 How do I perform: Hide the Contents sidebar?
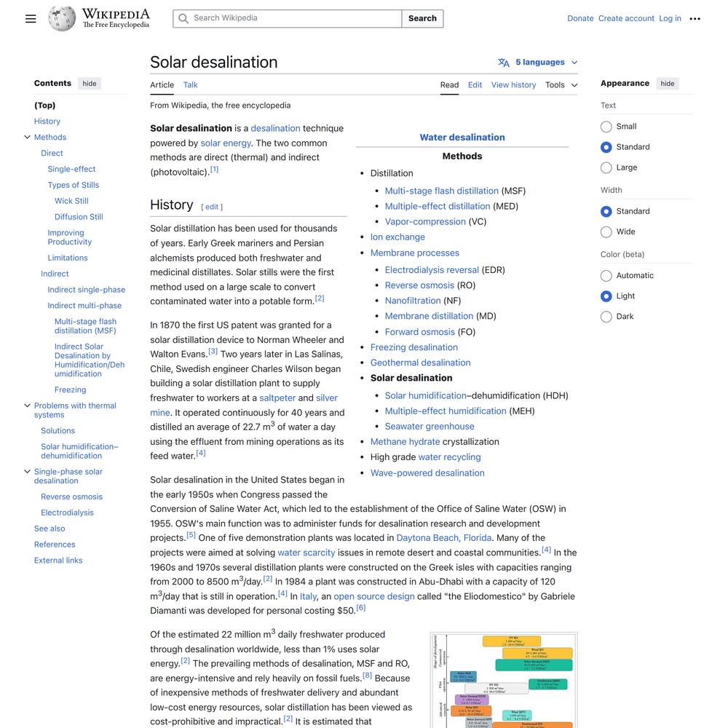point(90,84)
